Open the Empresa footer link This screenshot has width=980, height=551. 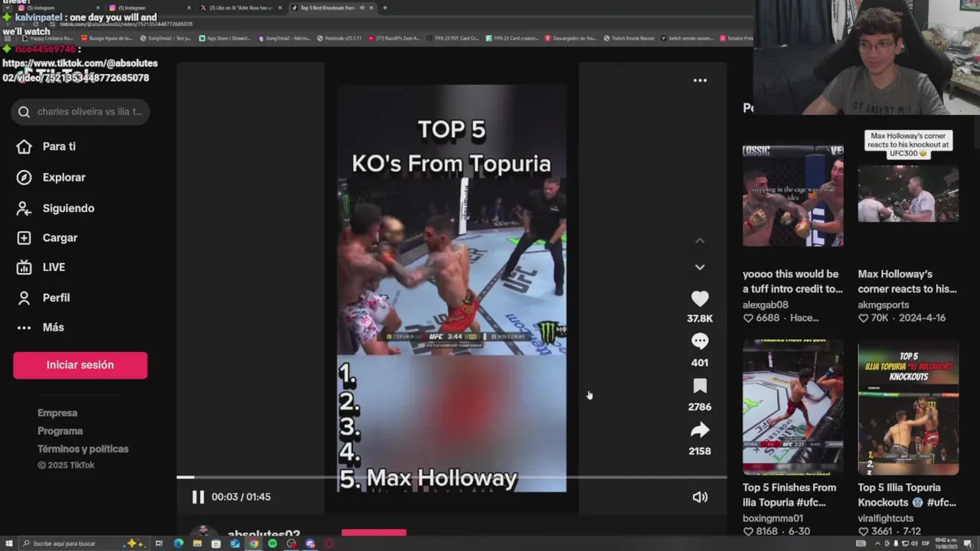57,413
